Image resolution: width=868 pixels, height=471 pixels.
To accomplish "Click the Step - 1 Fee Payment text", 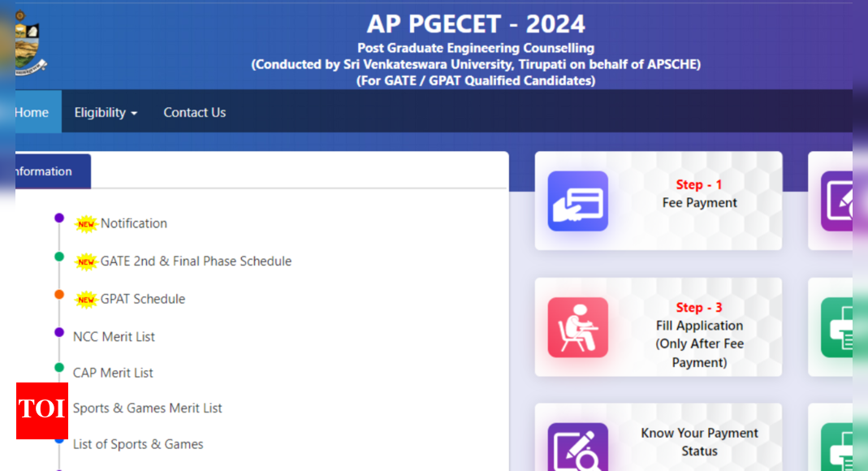I will click(699, 194).
